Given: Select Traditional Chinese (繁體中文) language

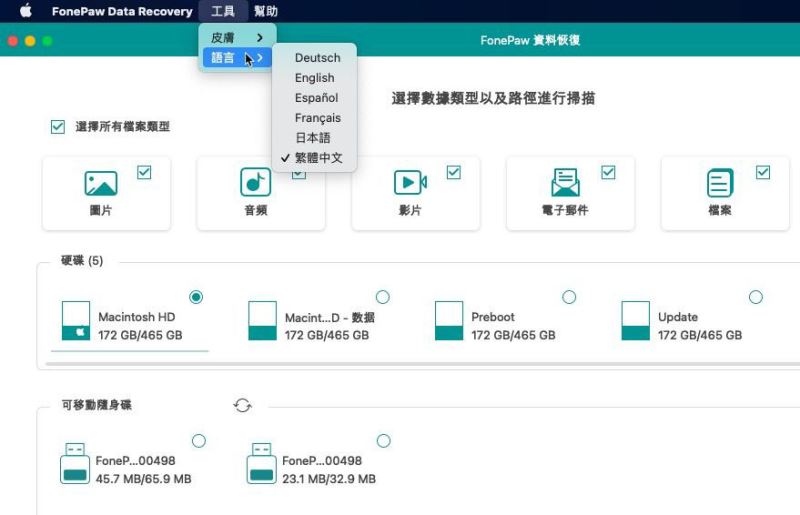Looking at the screenshot, I should click(314, 158).
